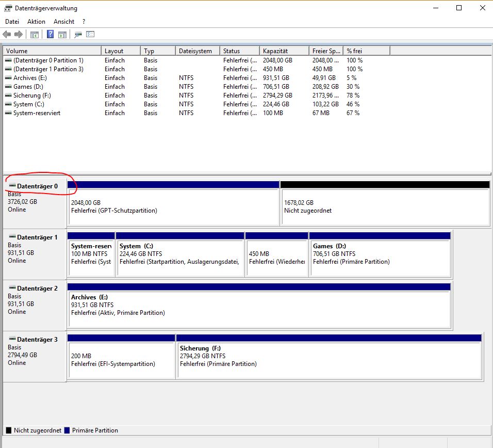
Task: Click the disk icon beside Datenträger 3
Action: click(x=12, y=339)
